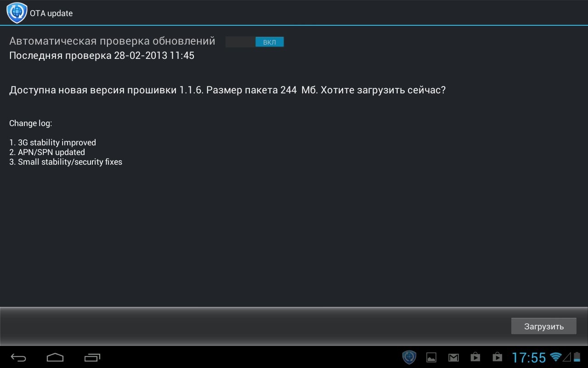Open the Gmail notification icon
This screenshot has height=368, width=588.
(453, 357)
